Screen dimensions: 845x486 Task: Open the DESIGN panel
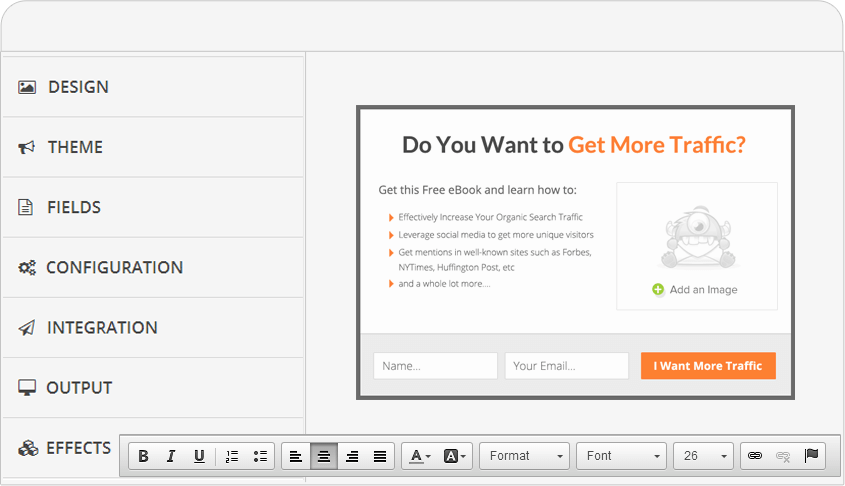point(153,87)
